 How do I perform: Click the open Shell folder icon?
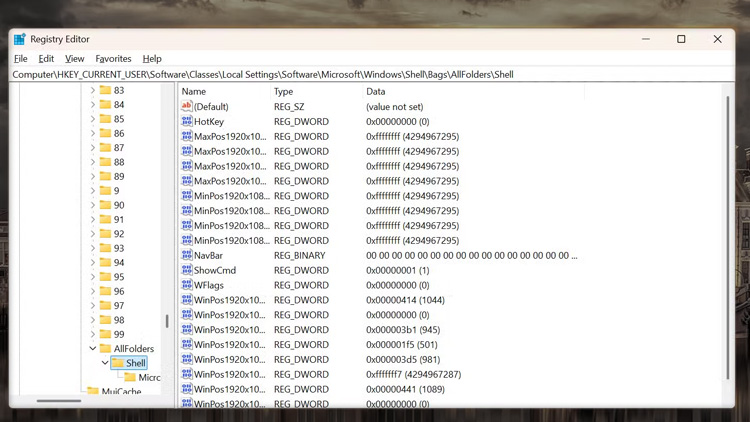point(118,363)
